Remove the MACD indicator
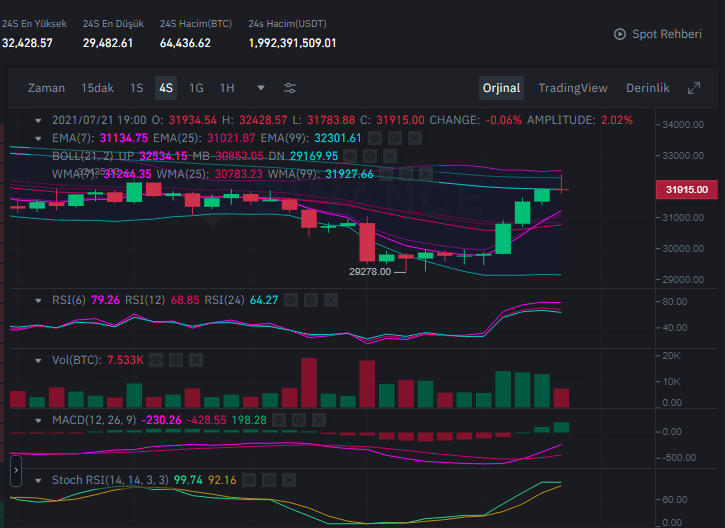The width and height of the screenshot is (725, 528). (319, 420)
